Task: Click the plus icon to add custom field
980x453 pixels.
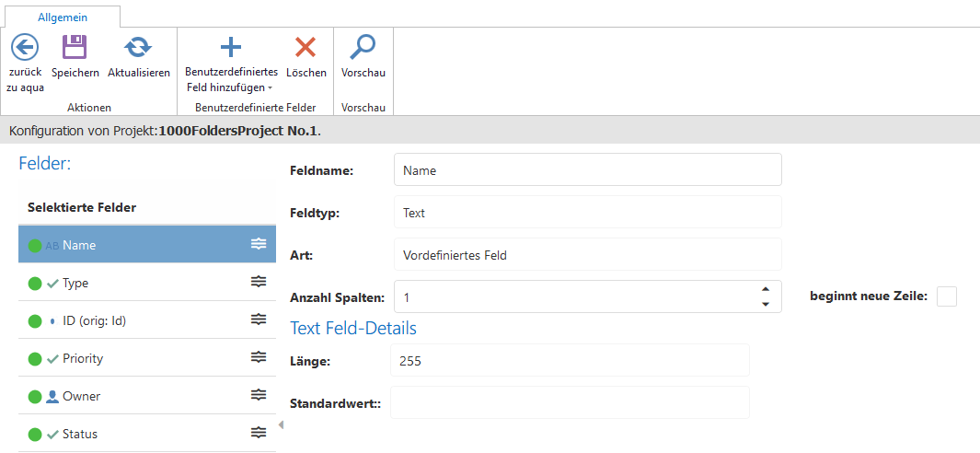Action: 230,47
